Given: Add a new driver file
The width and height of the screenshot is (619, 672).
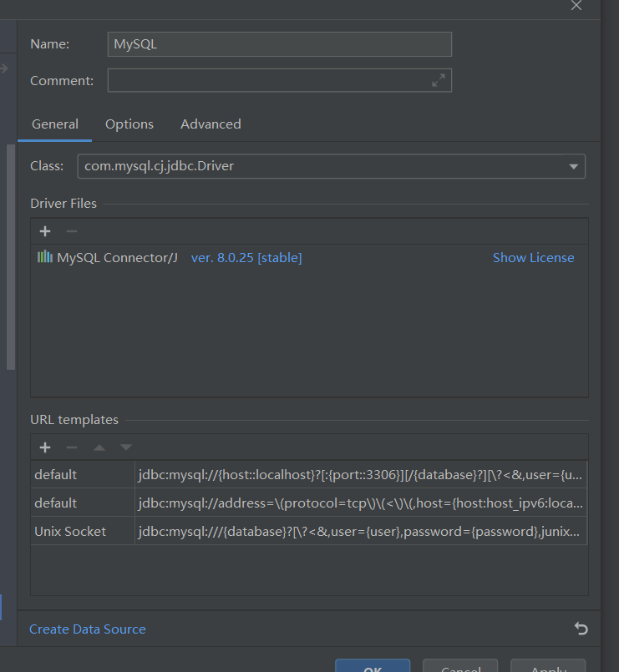Looking at the screenshot, I should (x=44, y=231).
